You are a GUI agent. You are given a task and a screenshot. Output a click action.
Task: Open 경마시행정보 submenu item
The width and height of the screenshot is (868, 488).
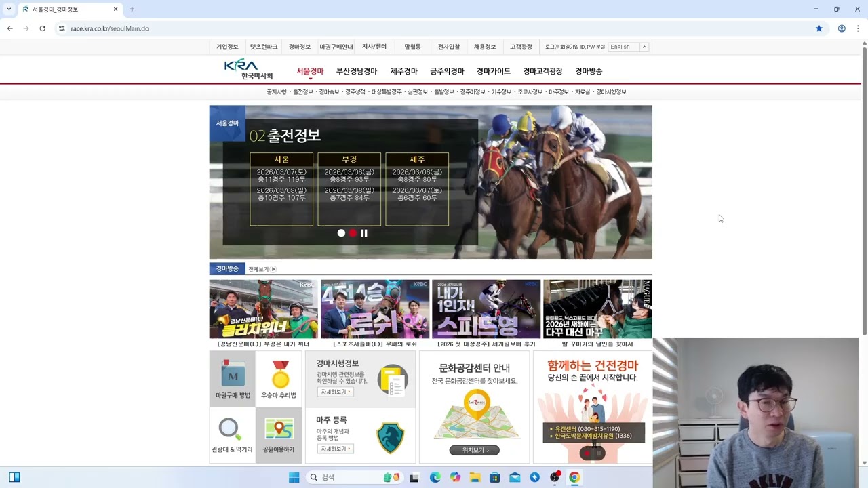pyautogui.click(x=611, y=91)
